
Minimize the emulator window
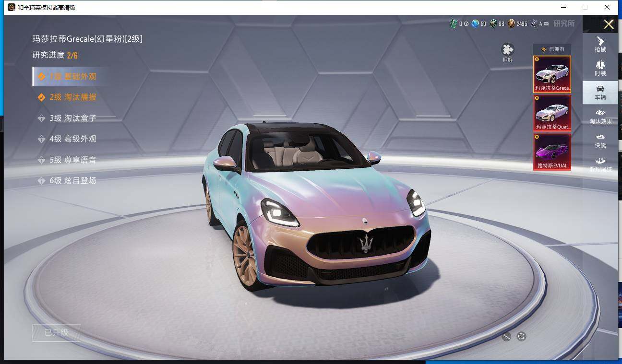[x=562, y=7]
